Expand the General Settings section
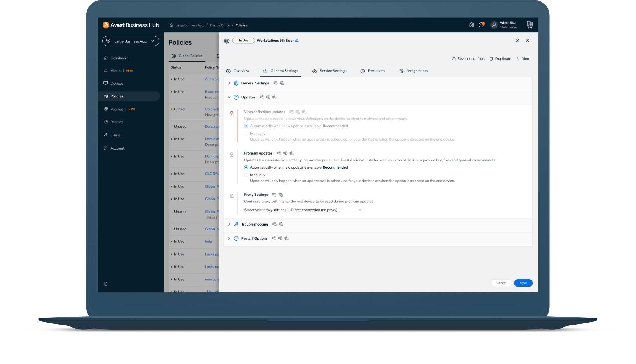This screenshot has height=364, width=636. [229, 83]
